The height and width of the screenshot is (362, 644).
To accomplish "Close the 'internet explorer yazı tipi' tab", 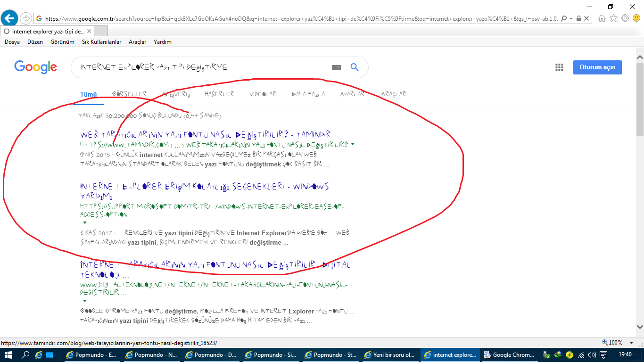I will coord(89,31).
